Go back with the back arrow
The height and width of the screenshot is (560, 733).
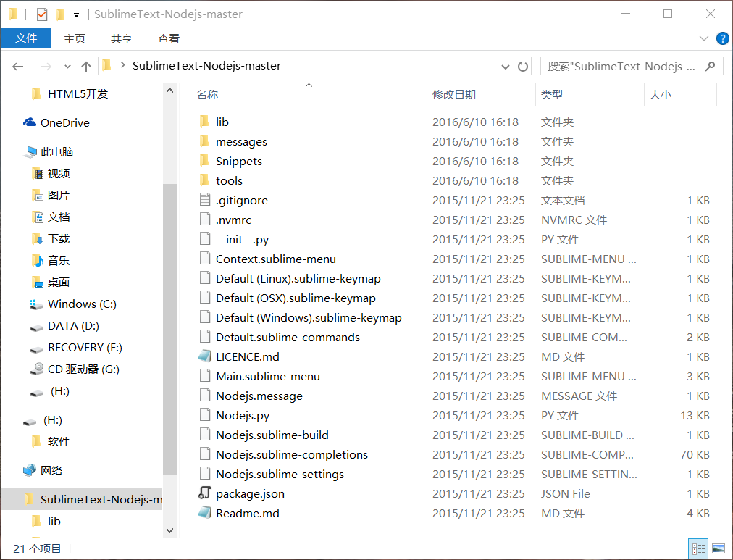18,67
